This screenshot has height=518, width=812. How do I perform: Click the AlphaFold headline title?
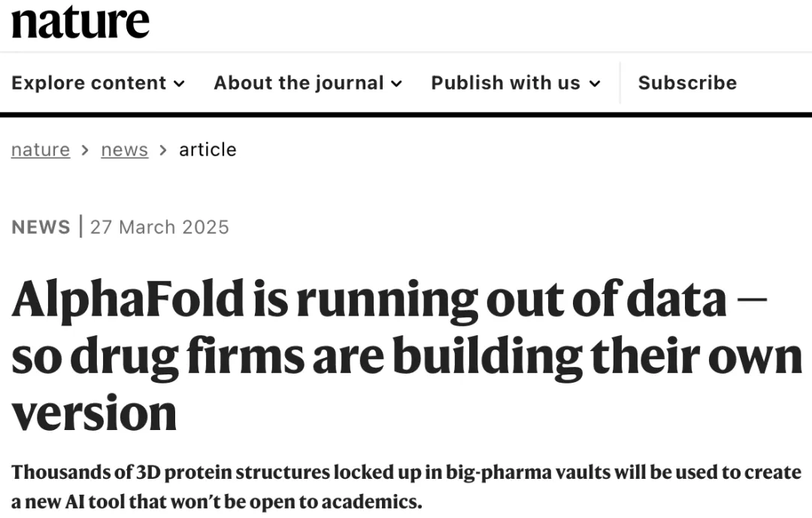[x=407, y=356]
